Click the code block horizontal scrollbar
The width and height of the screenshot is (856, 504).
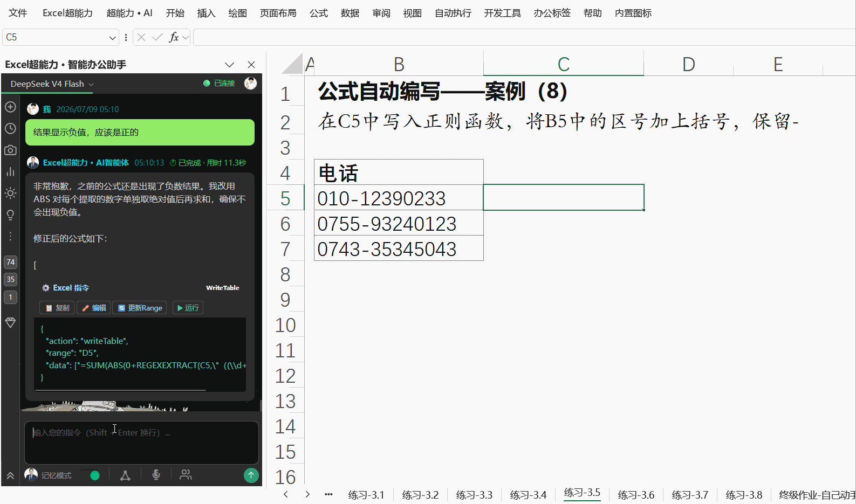pyautogui.click(x=121, y=389)
